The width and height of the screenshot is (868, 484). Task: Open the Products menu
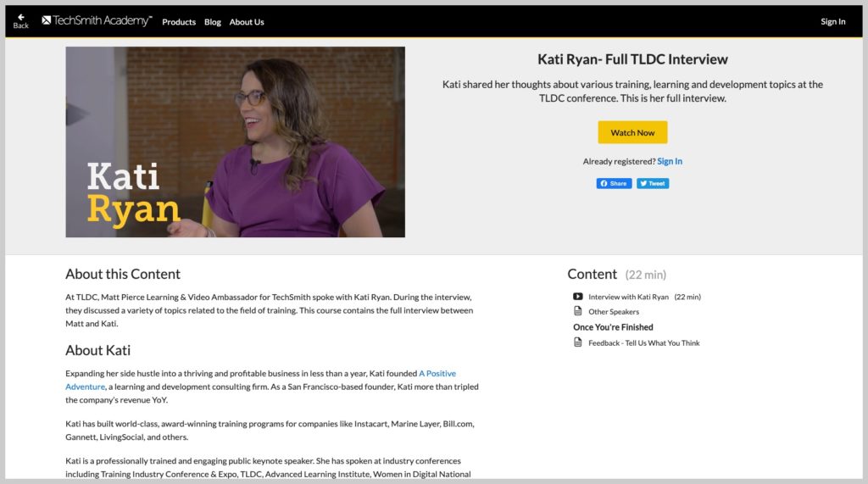click(179, 22)
